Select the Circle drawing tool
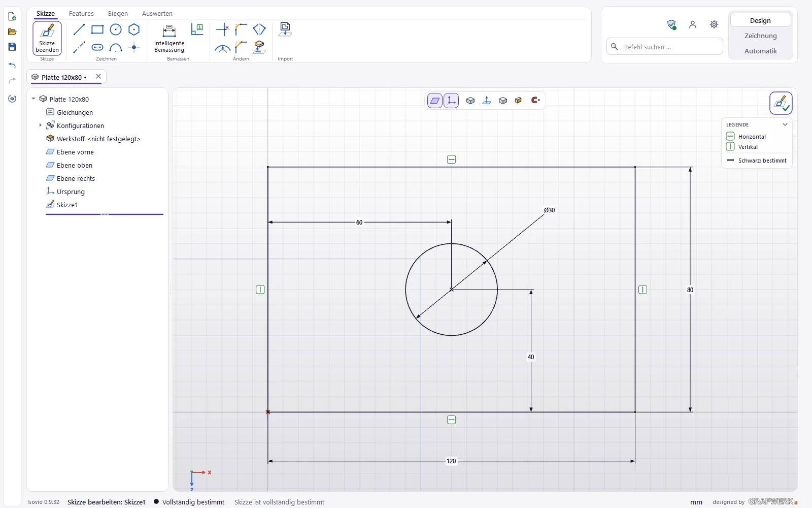 tap(116, 29)
